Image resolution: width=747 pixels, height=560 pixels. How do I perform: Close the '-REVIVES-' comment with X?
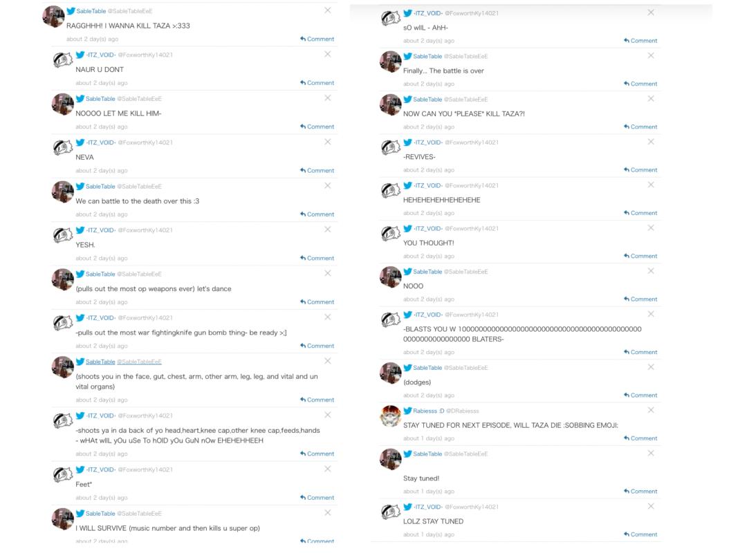coord(651,142)
